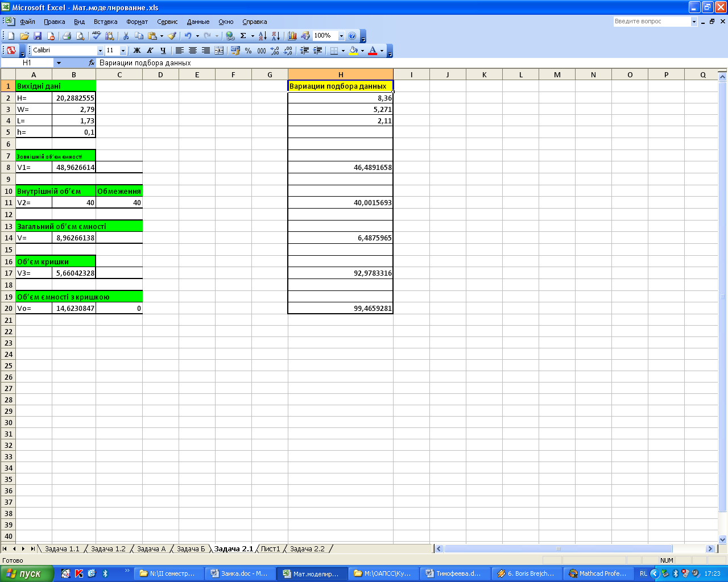Screen dimensions: 728x582
Task: Open the zoom percentage dropdown
Action: coord(341,36)
